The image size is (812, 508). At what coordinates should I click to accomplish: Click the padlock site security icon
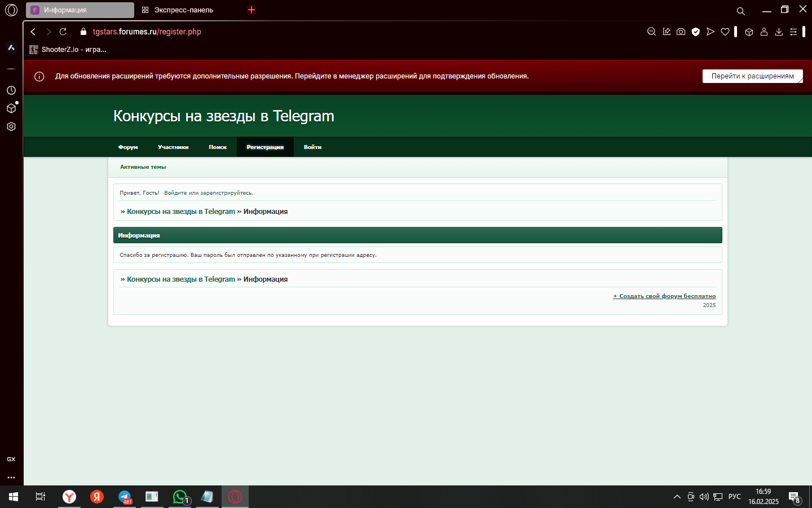pos(83,32)
